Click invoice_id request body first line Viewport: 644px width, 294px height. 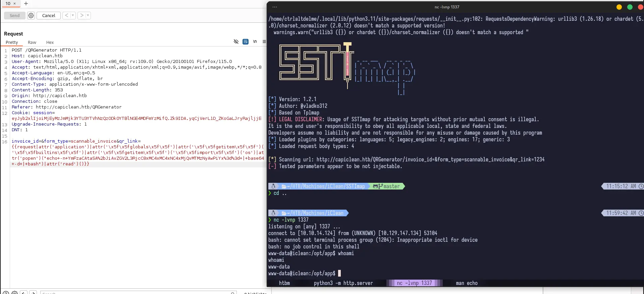(76, 141)
